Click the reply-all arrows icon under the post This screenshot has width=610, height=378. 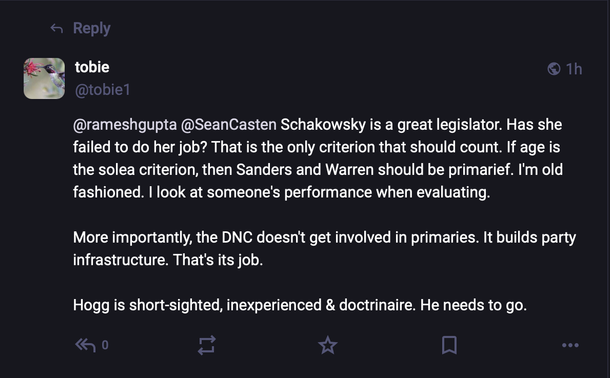tap(86, 345)
